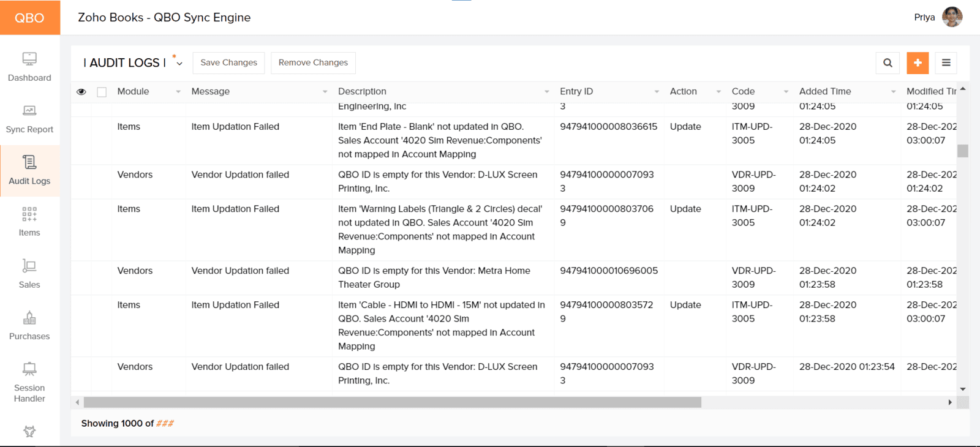Open the Dashboard menu label
This screenshot has height=447, width=980.
tap(29, 78)
